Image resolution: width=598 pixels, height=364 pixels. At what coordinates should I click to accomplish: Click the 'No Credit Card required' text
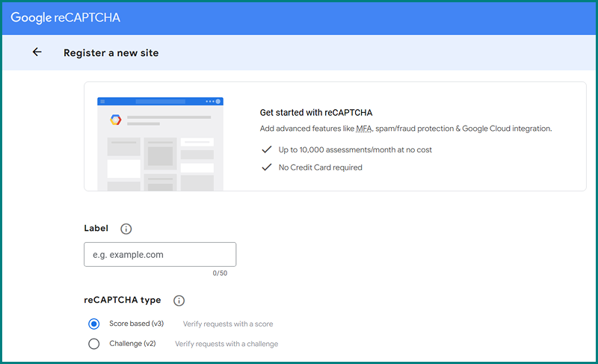pyautogui.click(x=320, y=167)
